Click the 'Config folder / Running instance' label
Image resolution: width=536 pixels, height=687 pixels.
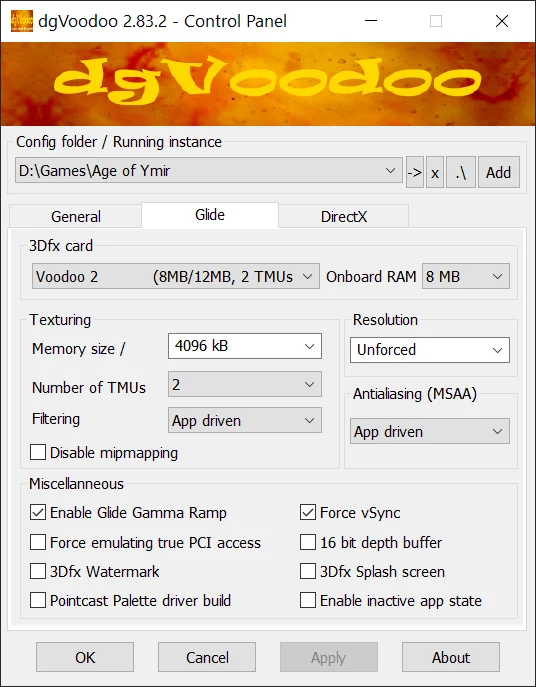tap(119, 142)
